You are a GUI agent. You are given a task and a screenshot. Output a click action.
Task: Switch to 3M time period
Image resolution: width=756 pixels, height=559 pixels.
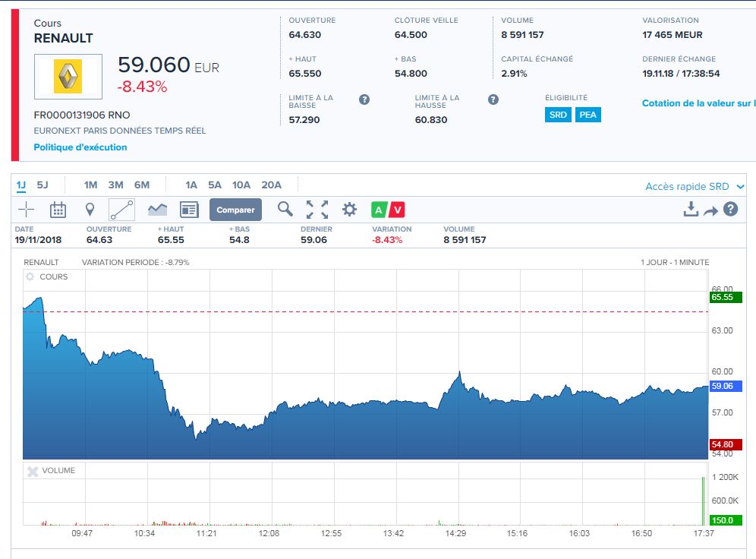[115, 185]
